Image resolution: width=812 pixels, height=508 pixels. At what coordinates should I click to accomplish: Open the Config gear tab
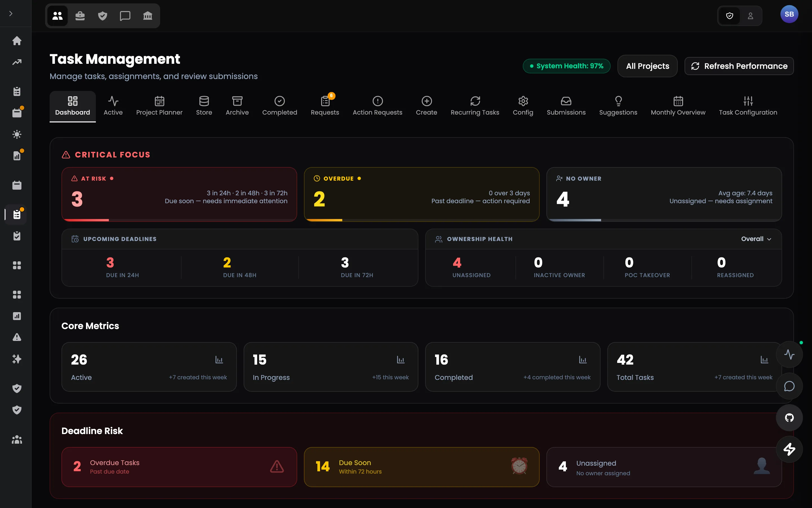[x=523, y=106]
